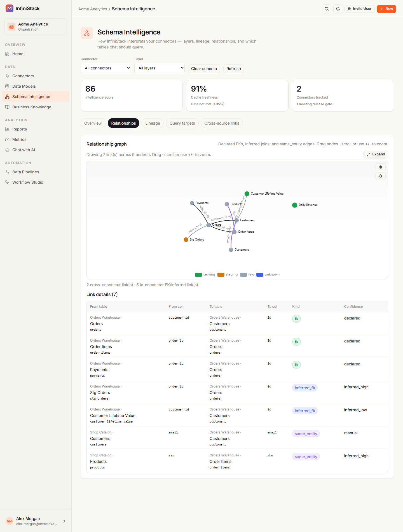Click the Acme Analytics organization icon
The image size is (403, 532).
[x=11, y=27]
